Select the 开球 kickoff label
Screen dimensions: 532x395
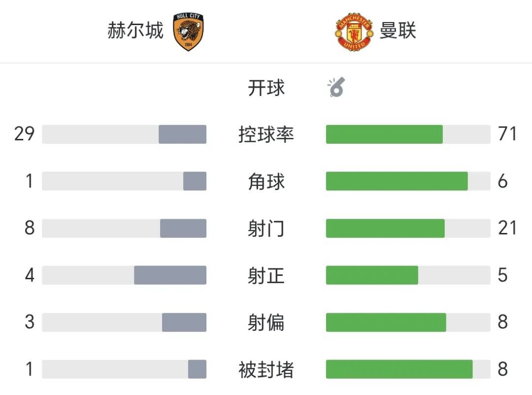click(x=266, y=88)
